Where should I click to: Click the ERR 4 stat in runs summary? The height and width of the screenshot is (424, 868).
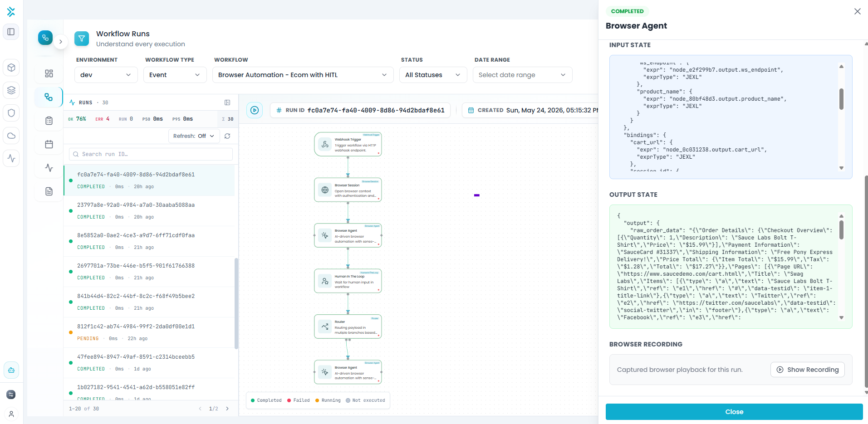[x=102, y=119]
